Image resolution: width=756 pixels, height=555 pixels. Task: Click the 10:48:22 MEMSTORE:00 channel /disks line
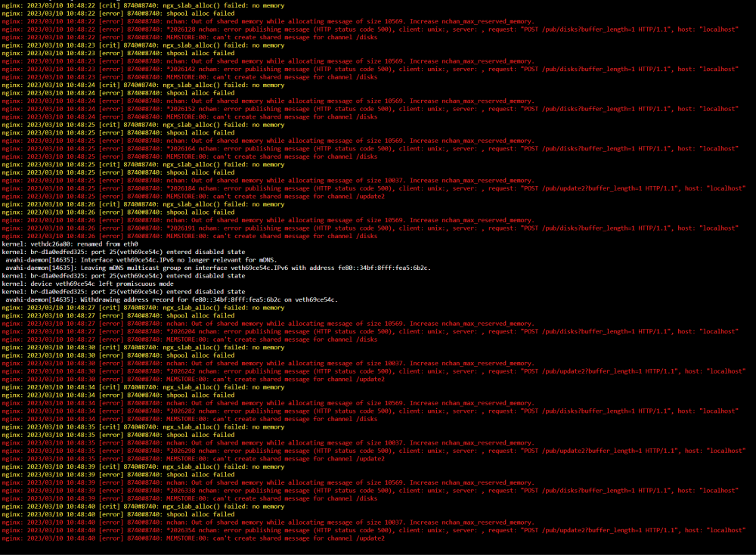[x=190, y=38]
